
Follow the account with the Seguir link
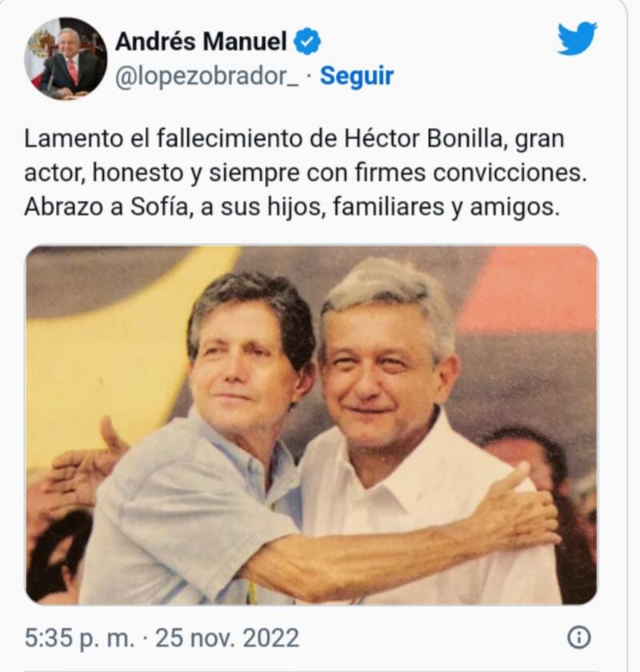pos(357,76)
